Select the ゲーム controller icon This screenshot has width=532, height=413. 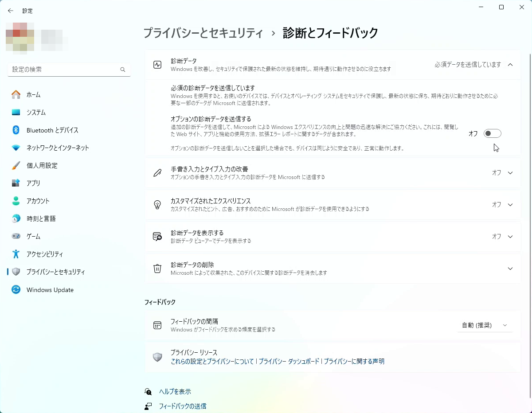15,236
